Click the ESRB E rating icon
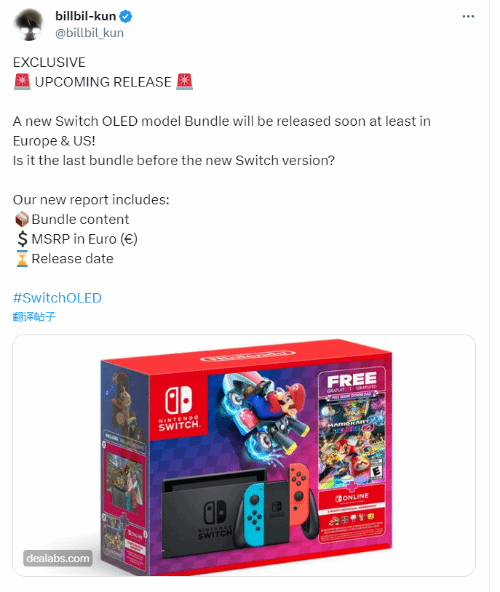 pos(377,472)
